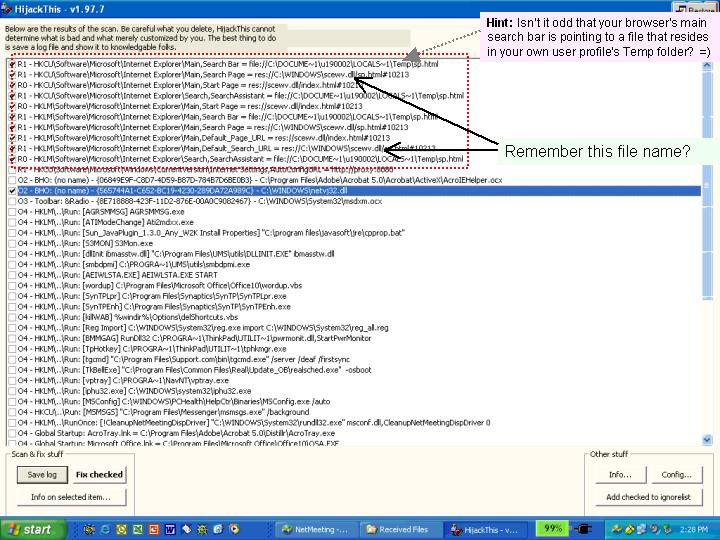Viewport: 720px width, 540px height.
Task: Open Word from the Quick Launch bar
Action: tap(170, 529)
